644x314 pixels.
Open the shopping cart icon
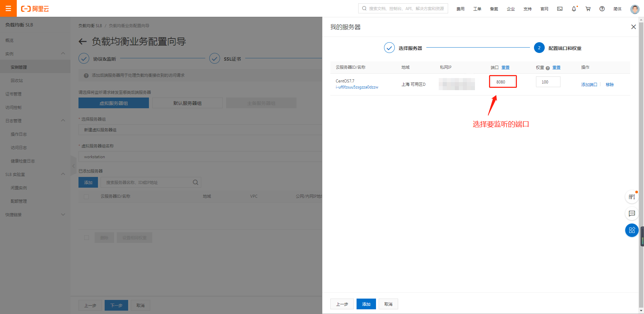pyautogui.click(x=588, y=9)
